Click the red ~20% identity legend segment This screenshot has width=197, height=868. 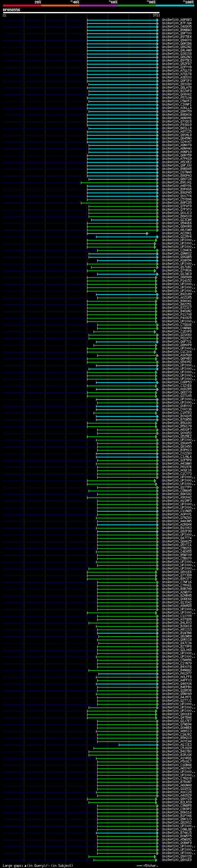tap(22, 6)
